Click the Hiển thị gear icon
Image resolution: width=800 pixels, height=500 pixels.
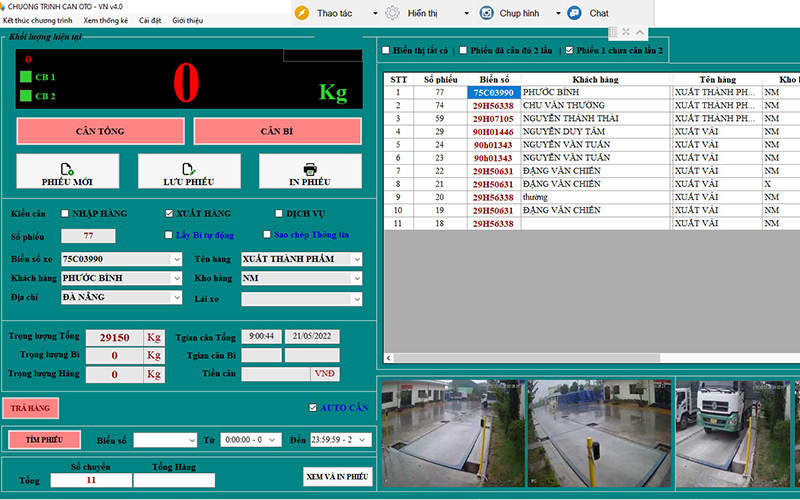tap(394, 13)
